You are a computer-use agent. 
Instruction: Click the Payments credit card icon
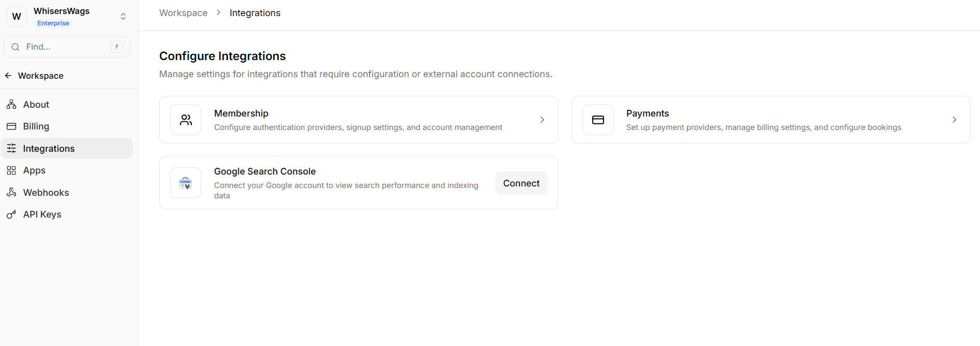coord(598,120)
